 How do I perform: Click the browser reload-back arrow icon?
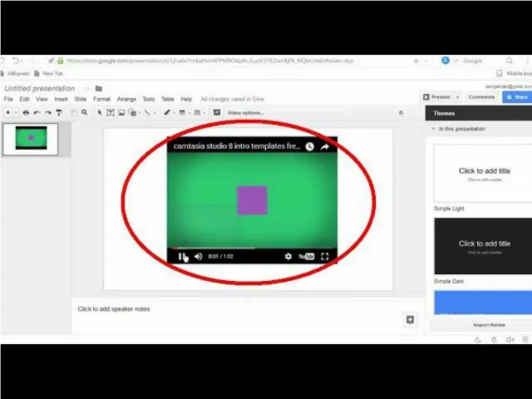point(16,61)
